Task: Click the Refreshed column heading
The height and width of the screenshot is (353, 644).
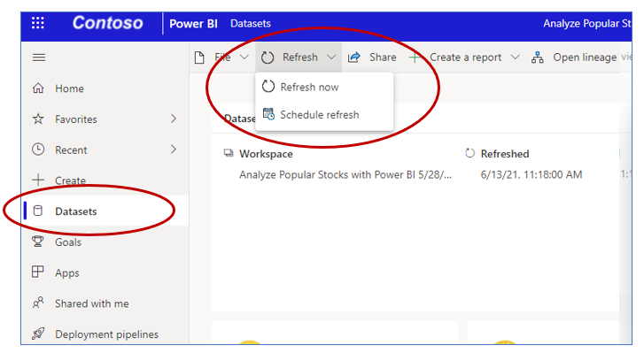Action: click(x=505, y=154)
